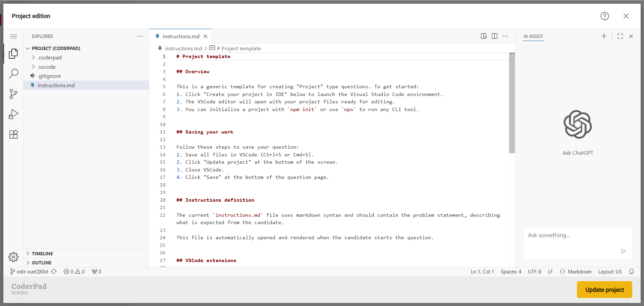Open the Search view in activity bar
644x306 pixels.
point(13,73)
